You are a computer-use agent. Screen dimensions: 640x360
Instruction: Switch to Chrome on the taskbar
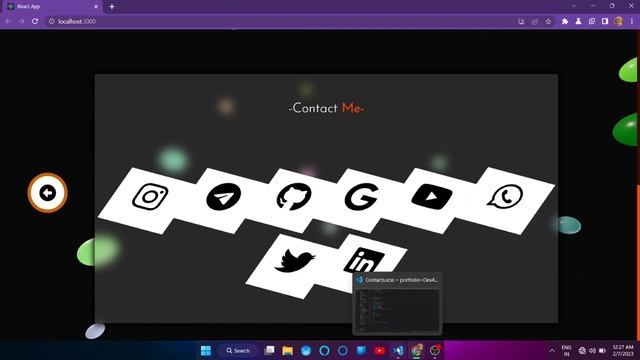417,351
